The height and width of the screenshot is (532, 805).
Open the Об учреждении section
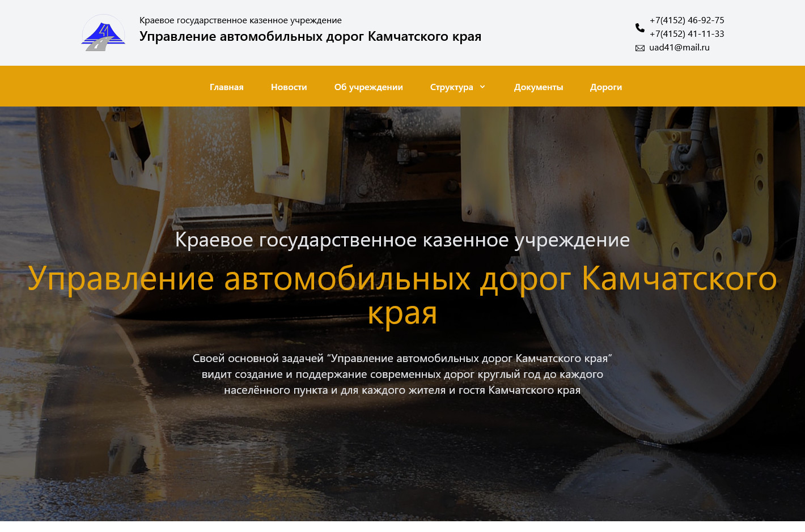pyautogui.click(x=368, y=87)
